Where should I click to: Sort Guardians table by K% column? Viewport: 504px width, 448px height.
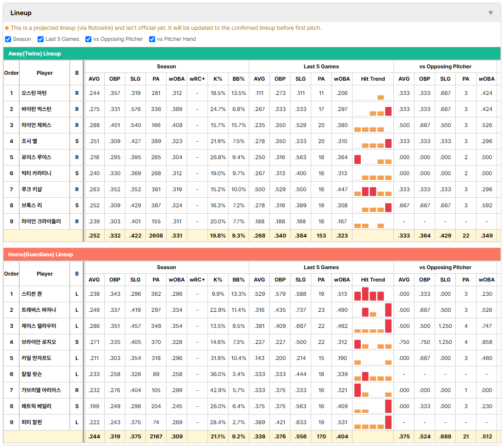click(x=218, y=280)
